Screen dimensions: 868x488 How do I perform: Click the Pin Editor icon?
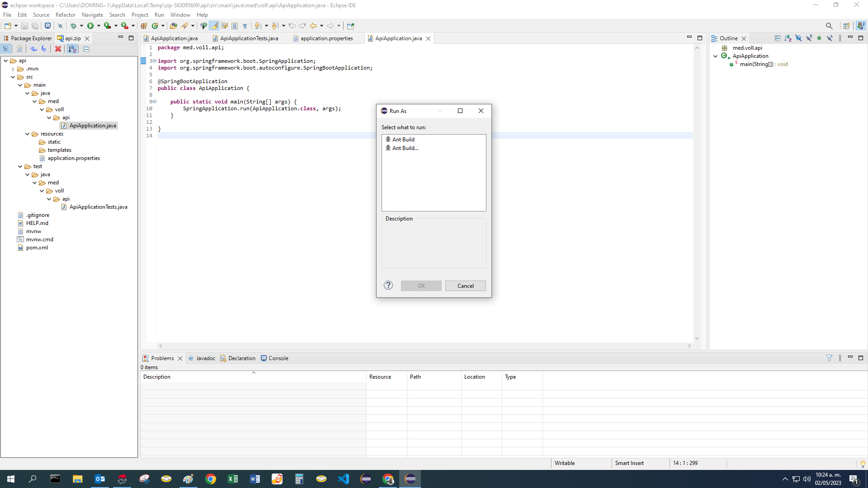(x=351, y=26)
